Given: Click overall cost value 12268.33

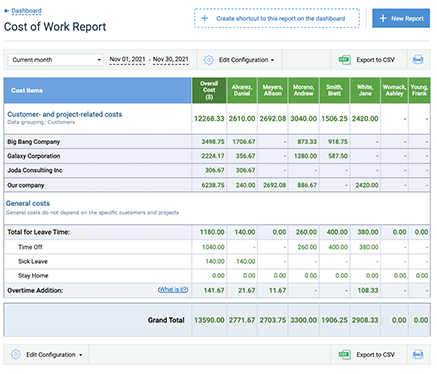Looking at the screenshot, I should tap(209, 119).
